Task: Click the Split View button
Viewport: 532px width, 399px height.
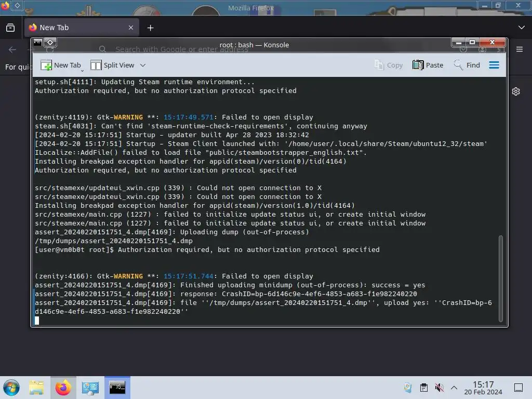Action: tap(113, 65)
